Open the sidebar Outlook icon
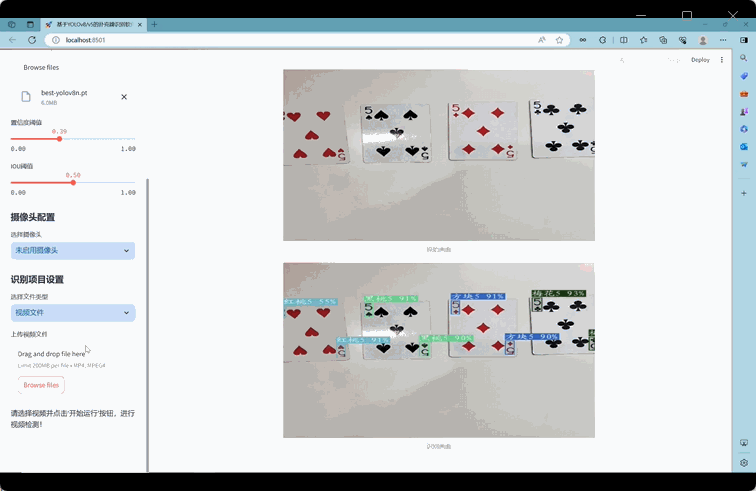Screen dimensions: 756x491 744,147
